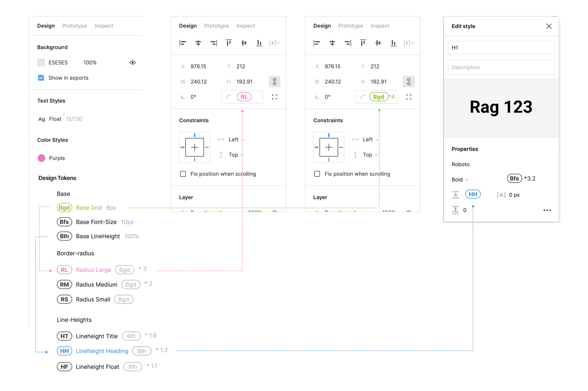Click align horizontal centers icon in middle panel
Image resolution: width=588 pixels, height=391 pixels.
pos(198,43)
